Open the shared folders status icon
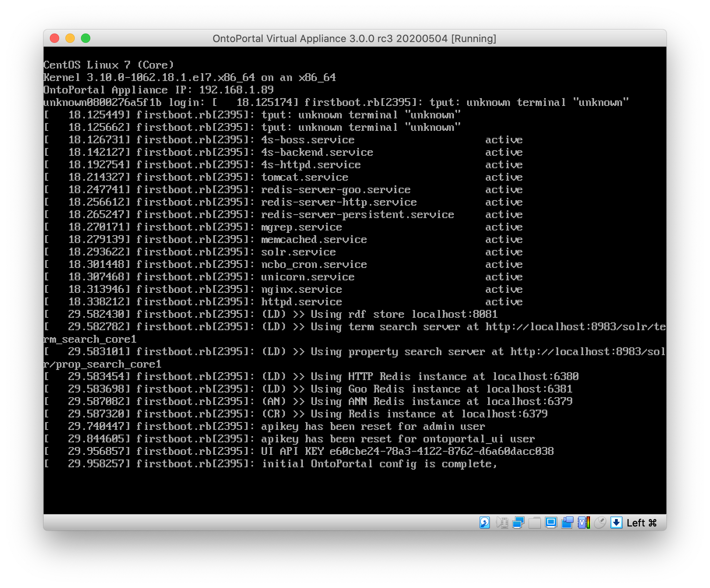Screen dimensions: 710x588 [535, 522]
